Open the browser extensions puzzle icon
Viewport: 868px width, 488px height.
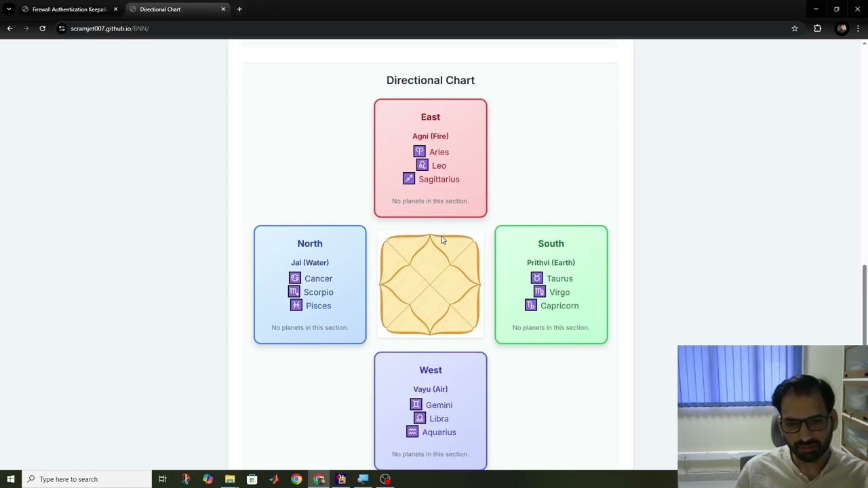(x=817, y=28)
